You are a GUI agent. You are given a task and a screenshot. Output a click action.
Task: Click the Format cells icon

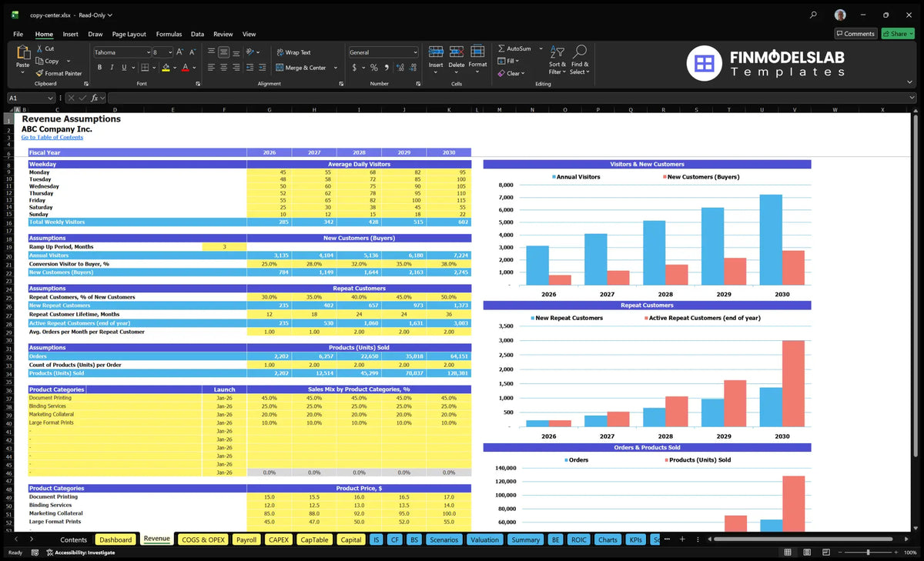[477, 52]
